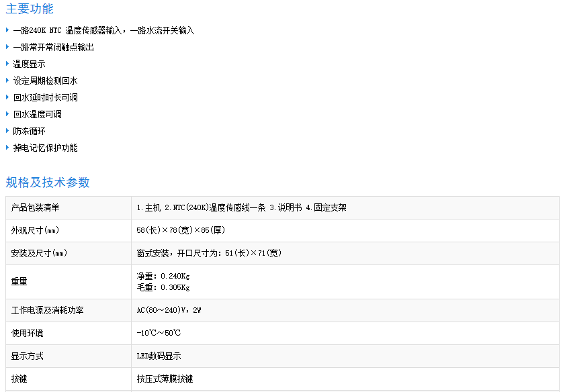Click the 安装及尺寸(mm) table cell
This screenshot has height=392, width=567.
click(69, 253)
